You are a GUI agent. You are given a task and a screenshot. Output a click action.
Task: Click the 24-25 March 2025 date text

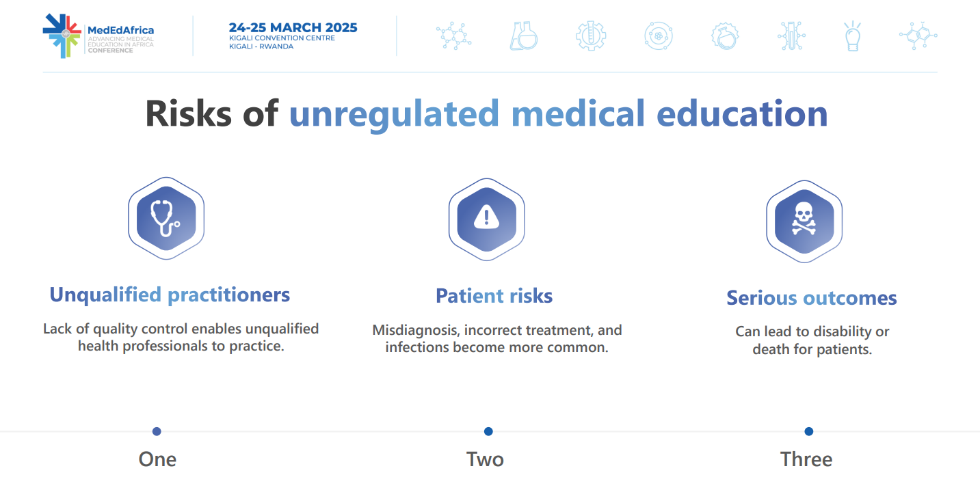293,28
